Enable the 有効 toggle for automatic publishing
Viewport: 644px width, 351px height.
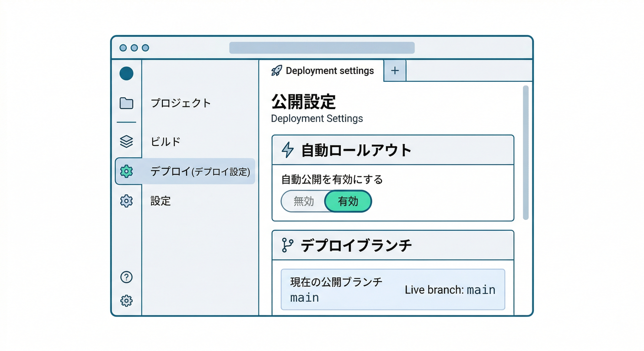[348, 201]
